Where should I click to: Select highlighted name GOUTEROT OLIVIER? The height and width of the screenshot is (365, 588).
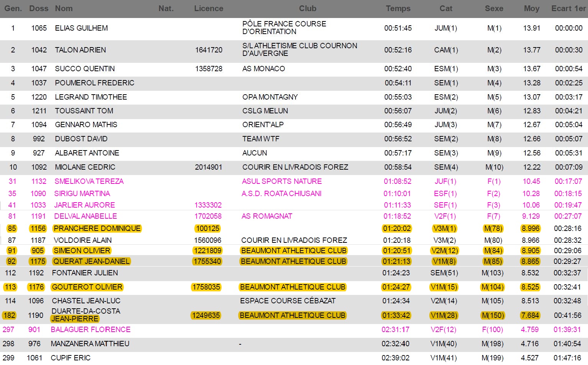[87, 287]
